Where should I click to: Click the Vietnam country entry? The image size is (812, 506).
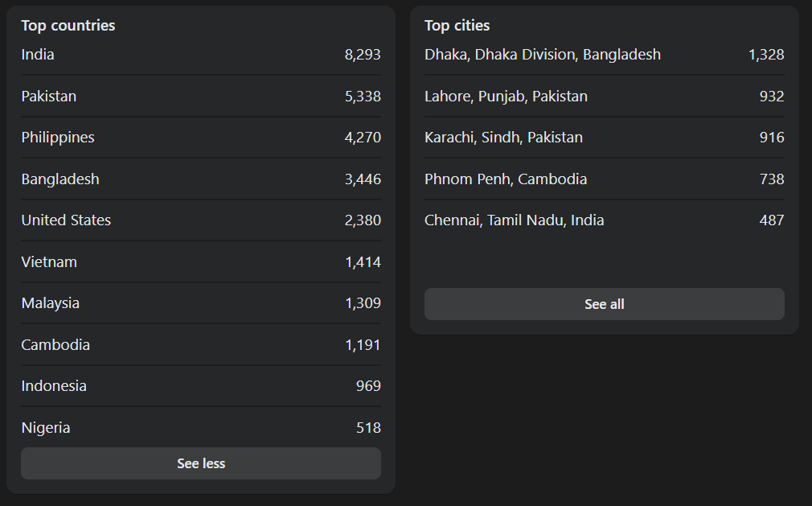[x=201, y=262]
